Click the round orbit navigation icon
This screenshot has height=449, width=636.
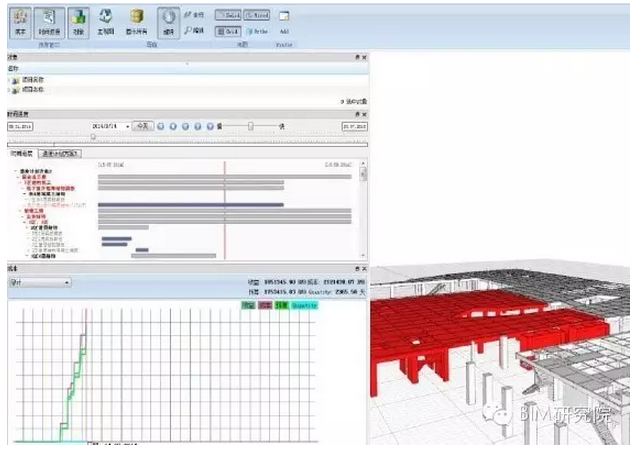[x=169, y=19]
